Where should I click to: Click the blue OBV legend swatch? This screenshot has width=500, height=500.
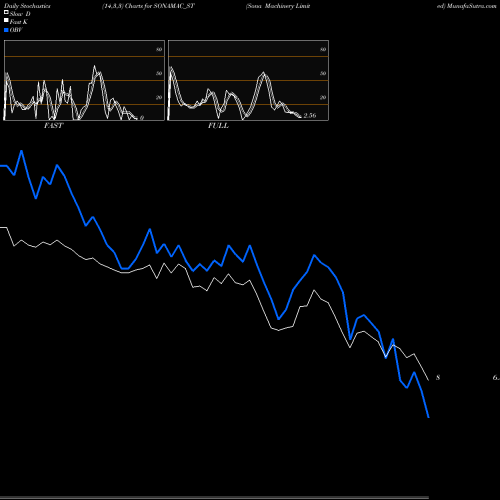6,30
